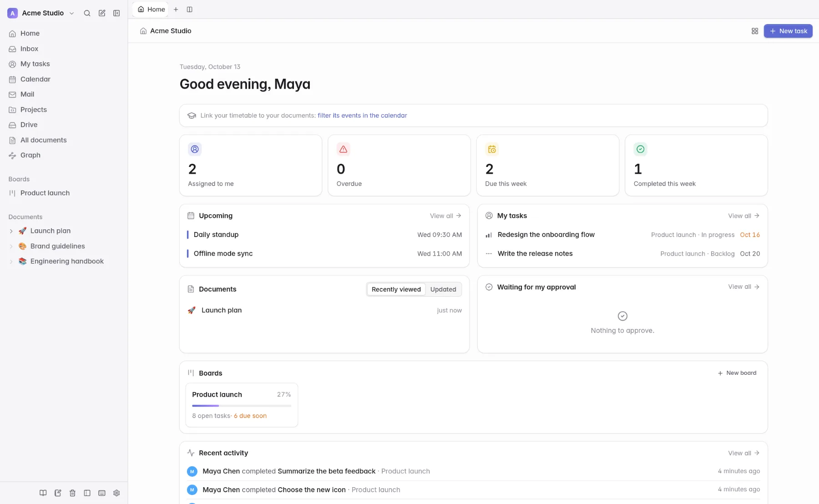Viewport: 819px width, 504px height.
Task: Click View all in the Upcoming panel
Action: [x=445, y=216]
